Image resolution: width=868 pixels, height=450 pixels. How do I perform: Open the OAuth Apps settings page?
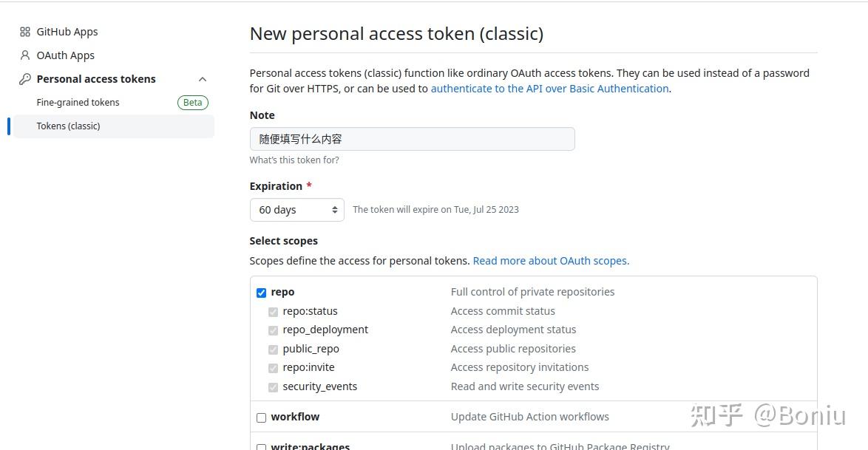click(x=67, y=55)
